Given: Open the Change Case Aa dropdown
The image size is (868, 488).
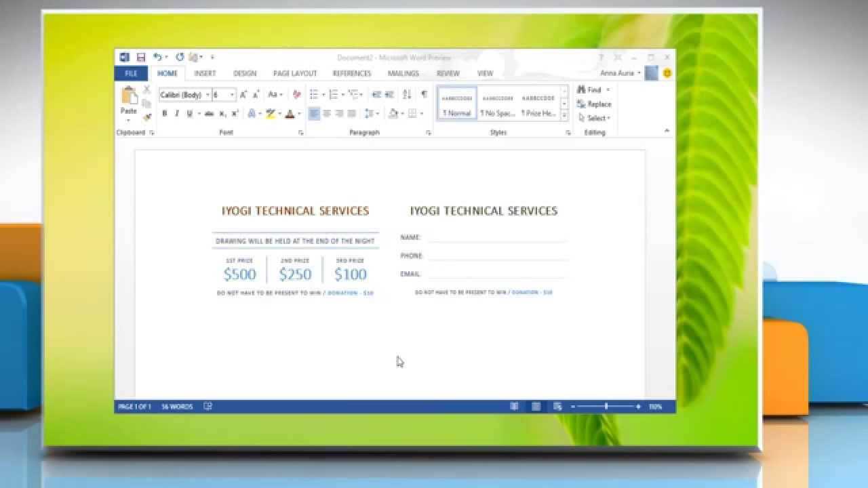Looking at the screenshot, I should click(x=275, y=95).
